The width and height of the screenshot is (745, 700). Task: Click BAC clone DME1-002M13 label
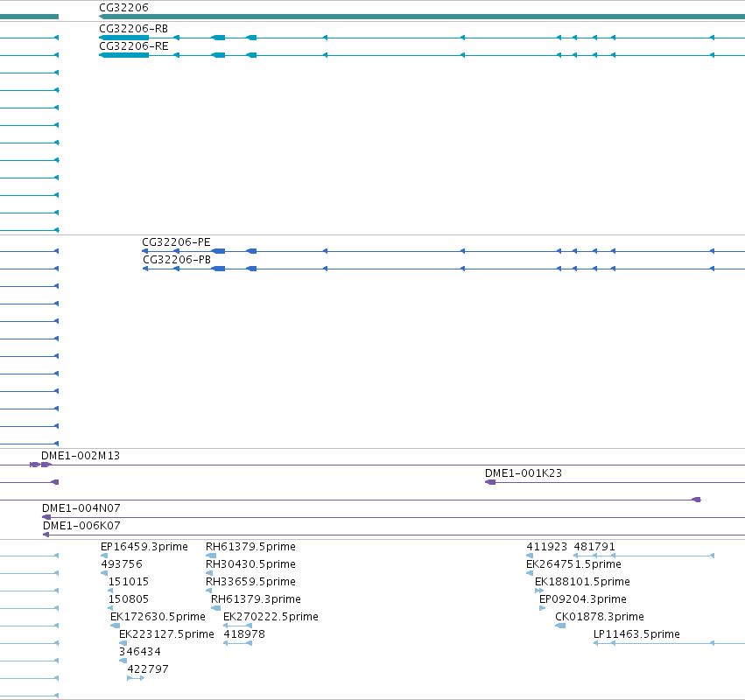pyautogui.click(x=81, y=456)
